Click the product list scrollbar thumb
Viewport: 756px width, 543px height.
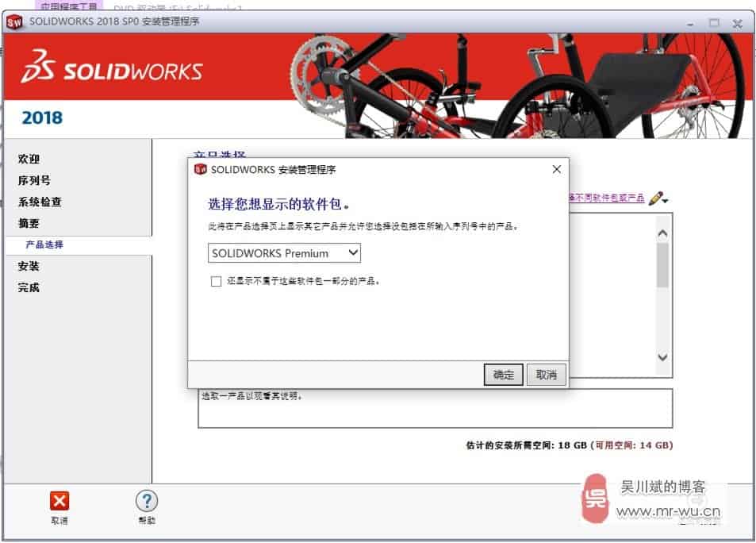point(662,265)
